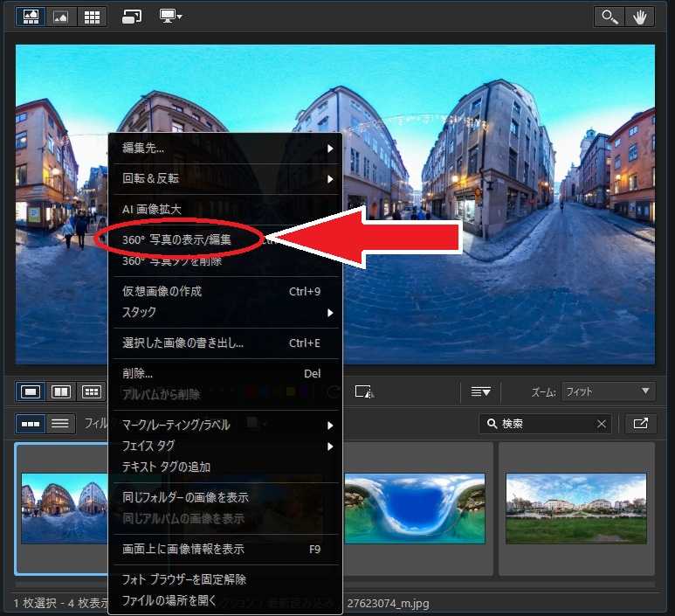Select the street panorama thumbnail
The image size is (675, 616).
64,509
